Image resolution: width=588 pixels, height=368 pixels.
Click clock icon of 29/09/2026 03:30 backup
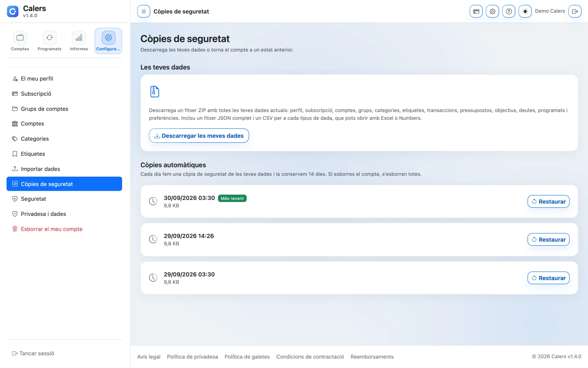(x=153, y=278)
